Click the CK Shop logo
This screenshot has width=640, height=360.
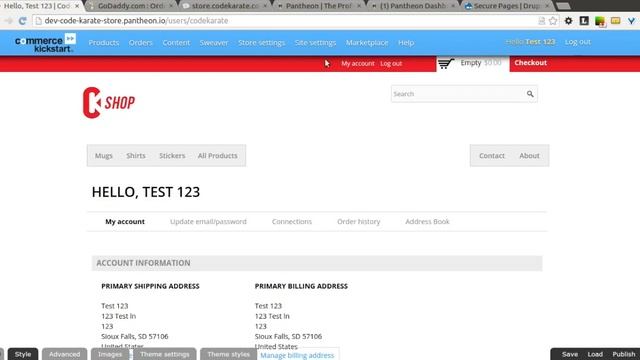[109, 102]
